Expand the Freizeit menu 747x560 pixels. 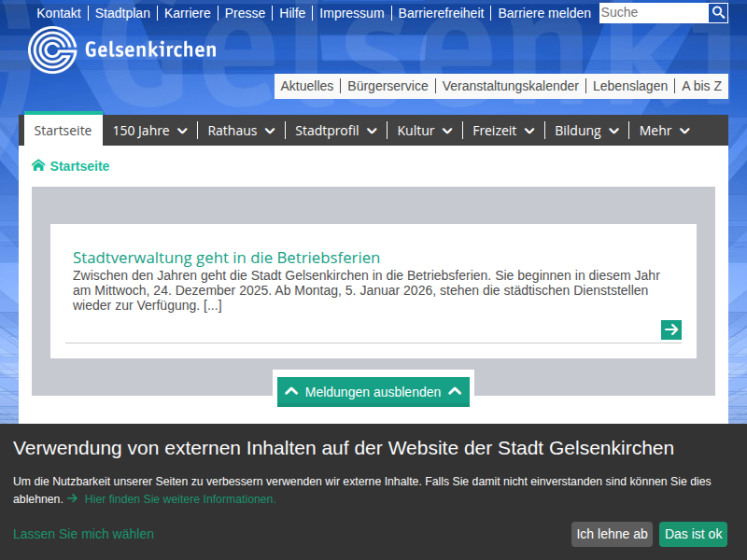(502, 131)
